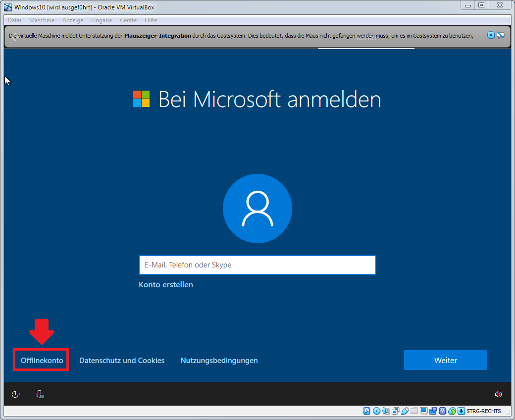Dismiss the mouse integration notification
Viewport: 515px width, 420px height.
(x=490, y=35)
